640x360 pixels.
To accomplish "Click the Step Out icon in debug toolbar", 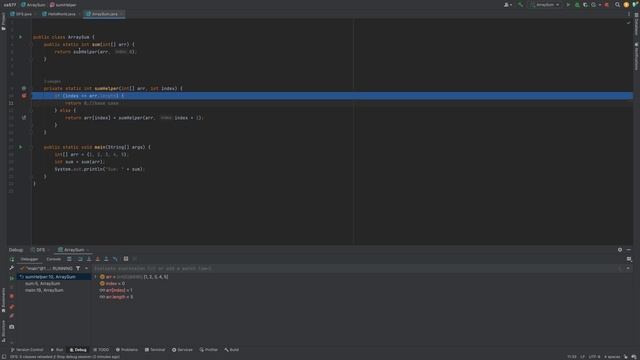I will pos(106,259).
